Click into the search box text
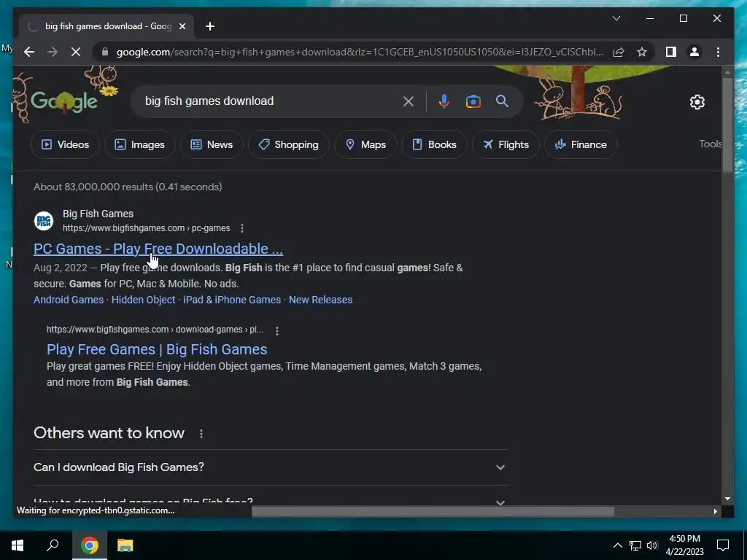The image size is (747, 560). [x=209, y=101]
